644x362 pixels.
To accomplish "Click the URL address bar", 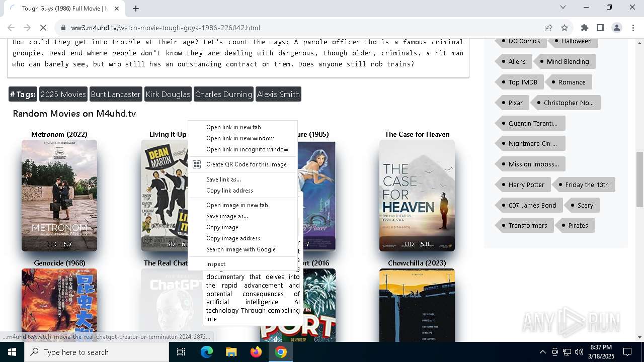I will point(302,28).
